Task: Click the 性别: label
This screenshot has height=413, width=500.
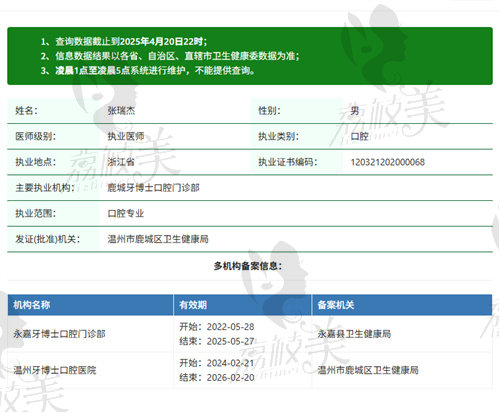Action: [269, 110]
